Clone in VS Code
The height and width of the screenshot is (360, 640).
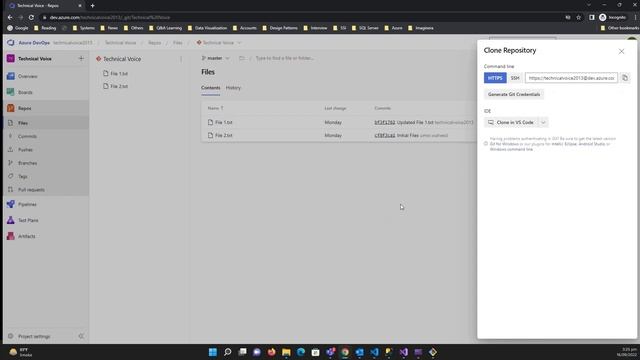point(511,122)
